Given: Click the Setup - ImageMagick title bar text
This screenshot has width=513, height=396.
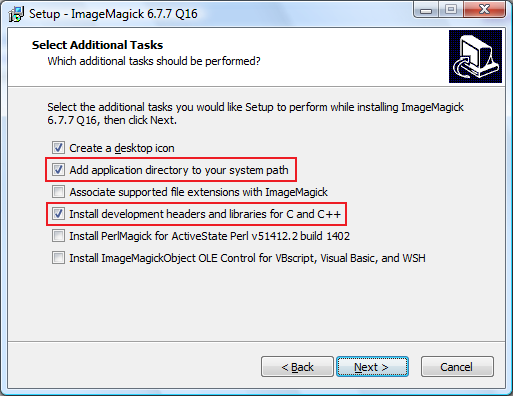Looking at the screenshot, I should click(113, 14).
